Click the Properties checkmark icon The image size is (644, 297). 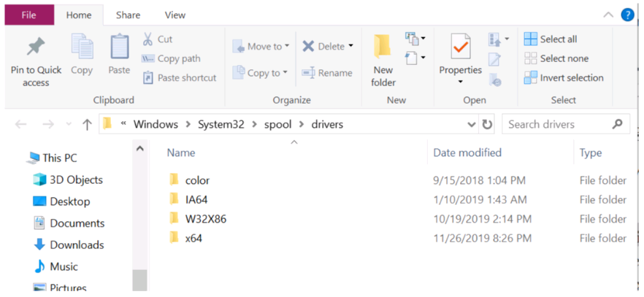pyautogui.click(x=460, y=47)
